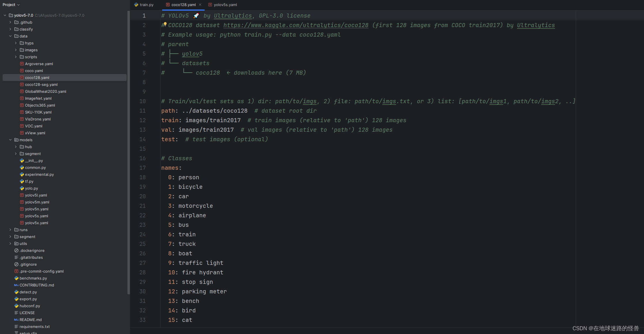Open the README.md file icon

coord(16,320)
